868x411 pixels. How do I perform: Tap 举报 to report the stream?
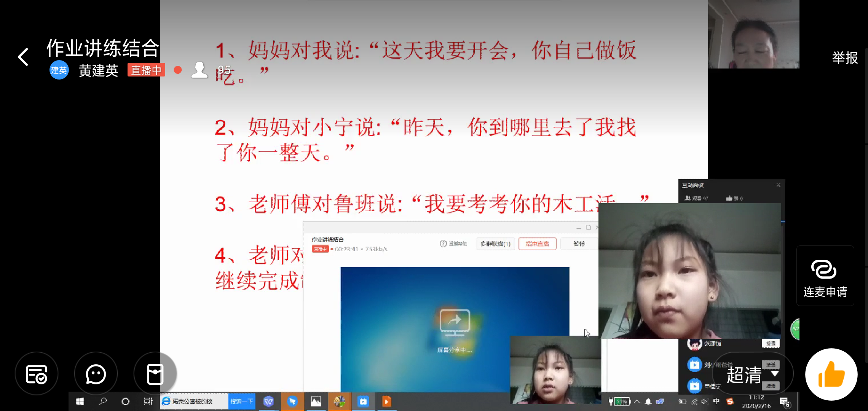point(845,58)
